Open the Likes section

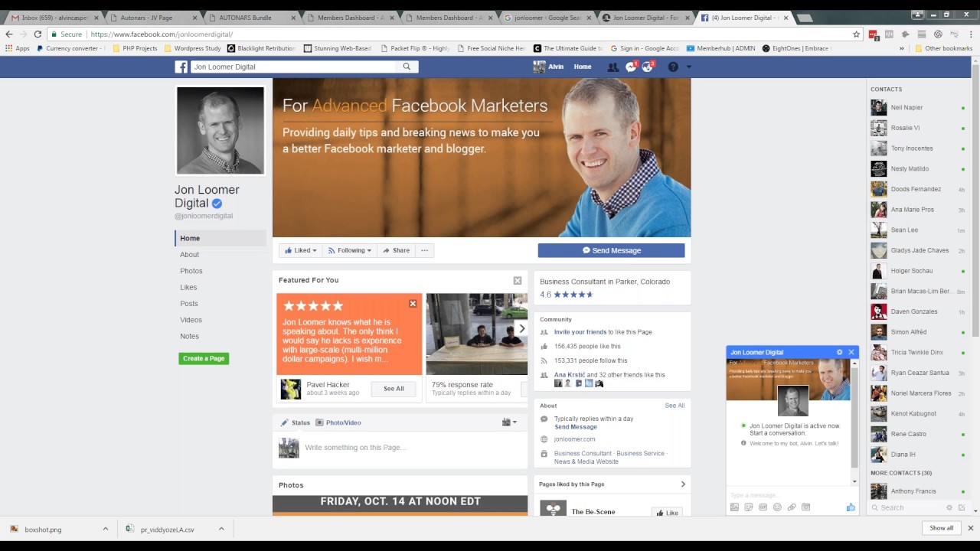click(x=188, y=287)
